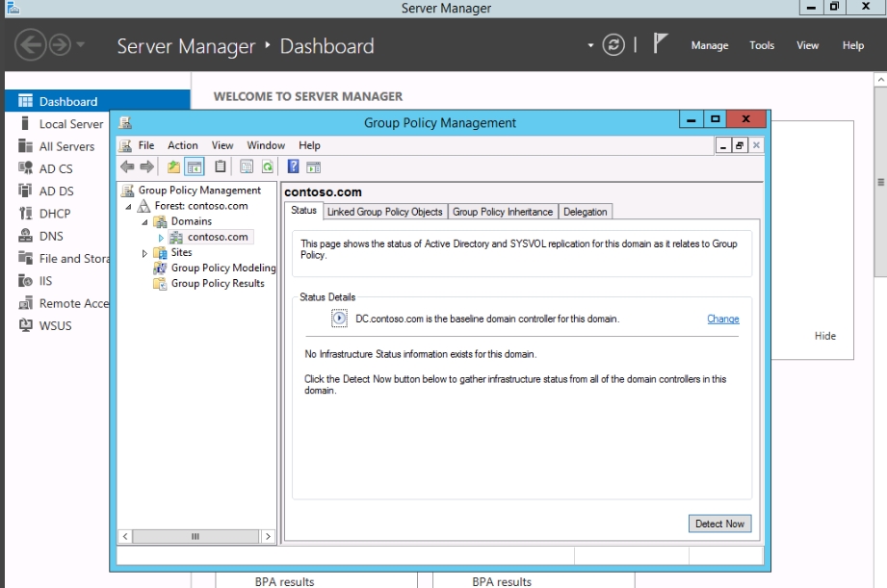The image size is (887, 588).
Task: Click the Forward arrow in Group Policy Management toolbar
Action: pyautogui.click(x=147, y=166)
